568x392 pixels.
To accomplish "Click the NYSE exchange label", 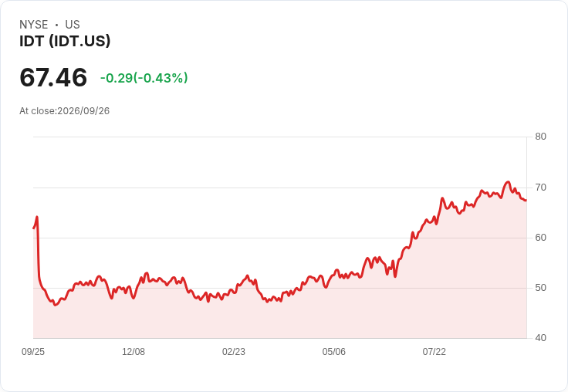I will (34, 25).
